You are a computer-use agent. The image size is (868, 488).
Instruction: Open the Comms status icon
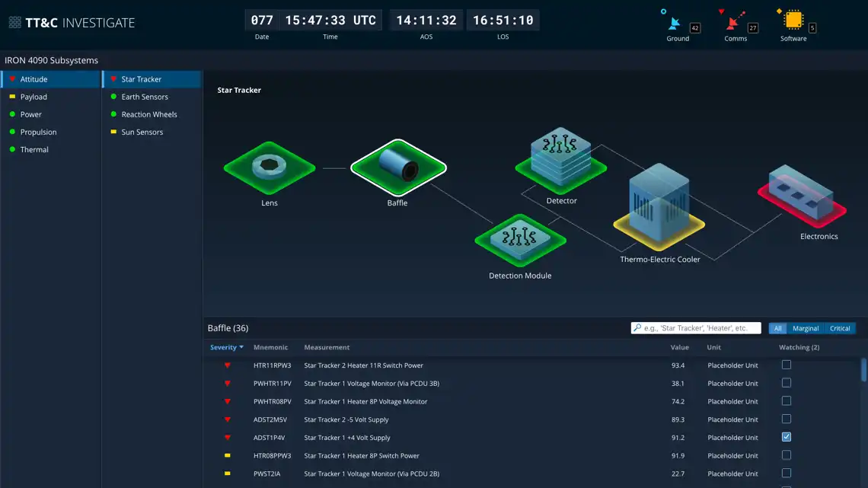click(x=734, y=21)
